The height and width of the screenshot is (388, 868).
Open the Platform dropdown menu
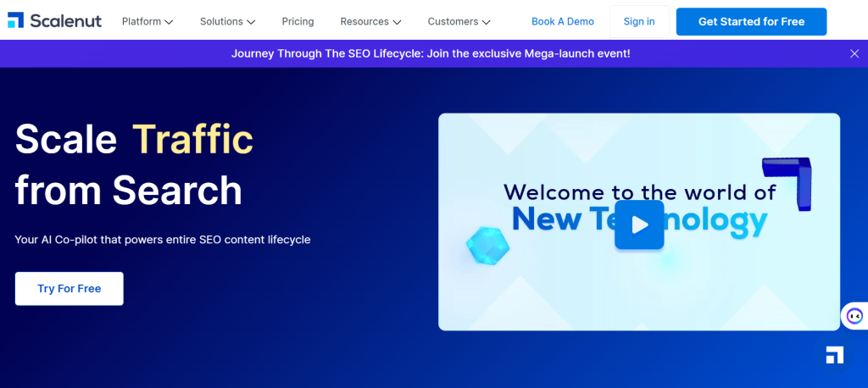point(147,21)
